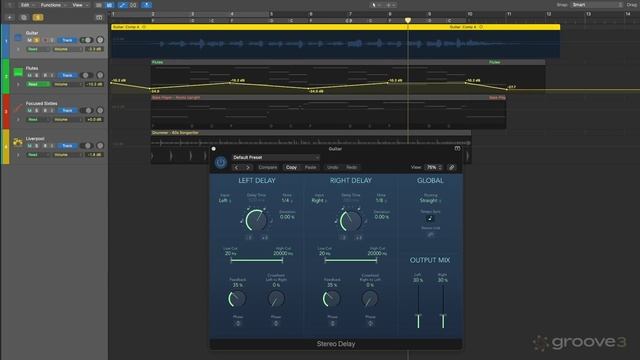
Task: Click the list view toolbar icon
Action: pyautogui.click(x=99, y=5)
